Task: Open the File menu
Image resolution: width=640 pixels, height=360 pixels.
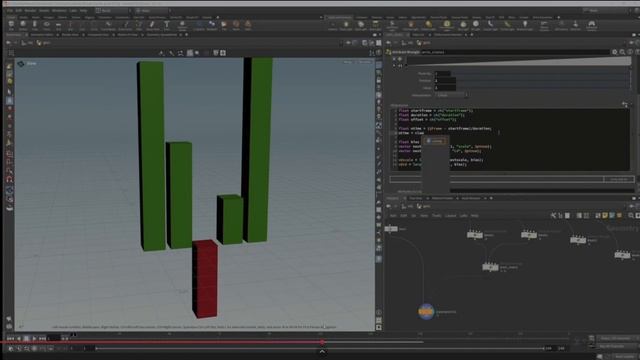Action: point(9,11)
